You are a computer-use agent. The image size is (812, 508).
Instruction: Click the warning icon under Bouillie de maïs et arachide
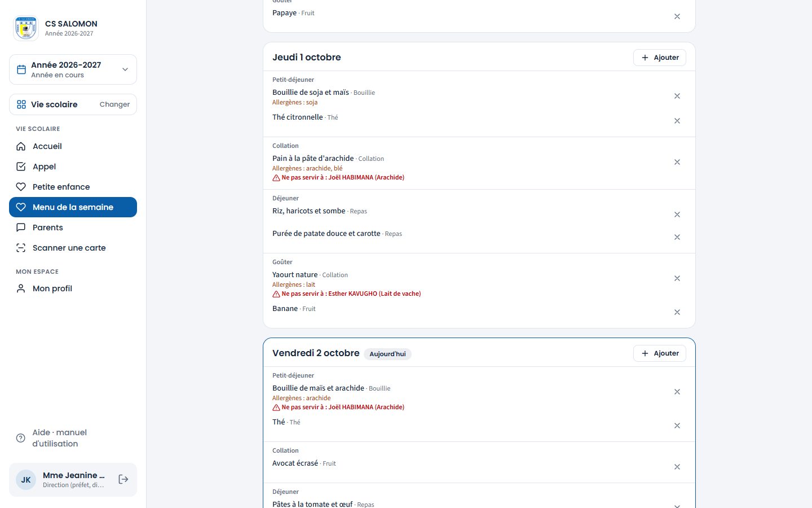(276, 408)
